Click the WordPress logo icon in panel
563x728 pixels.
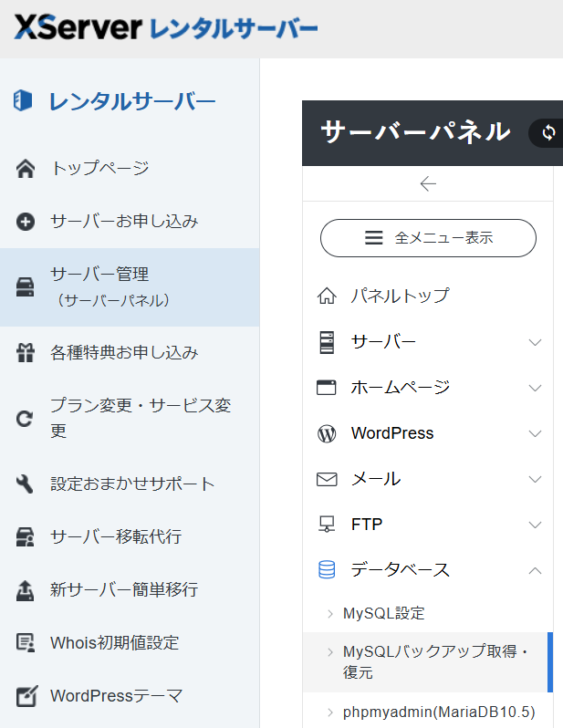point(327,433)
